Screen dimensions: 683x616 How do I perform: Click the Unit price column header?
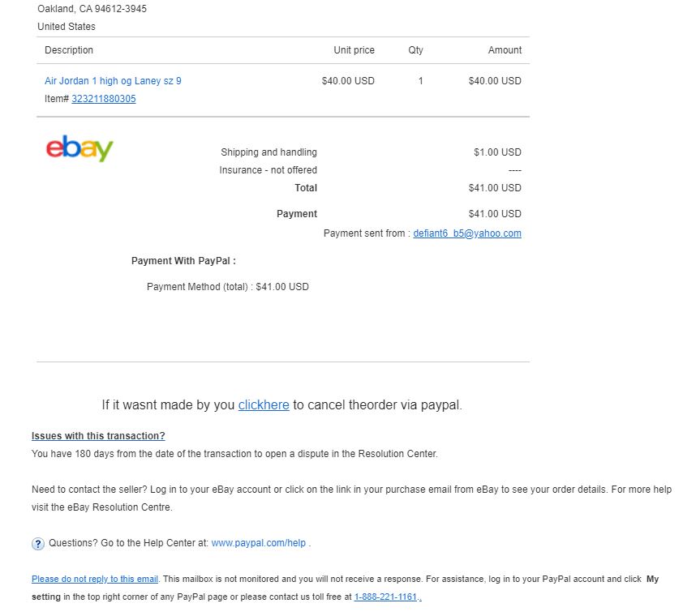coord(354,50)
